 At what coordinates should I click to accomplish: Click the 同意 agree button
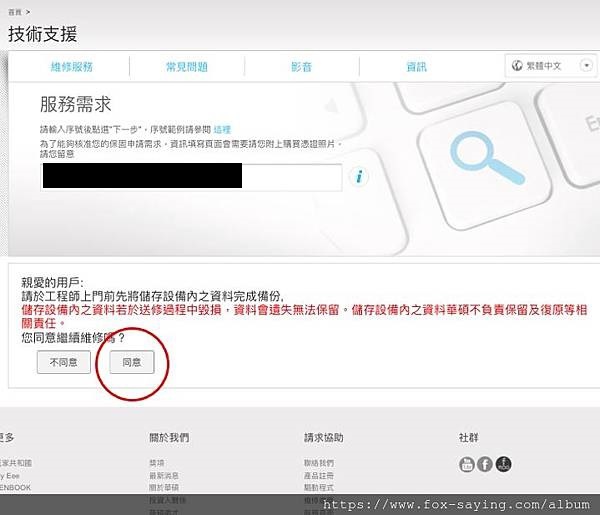(x=132, y=362)
